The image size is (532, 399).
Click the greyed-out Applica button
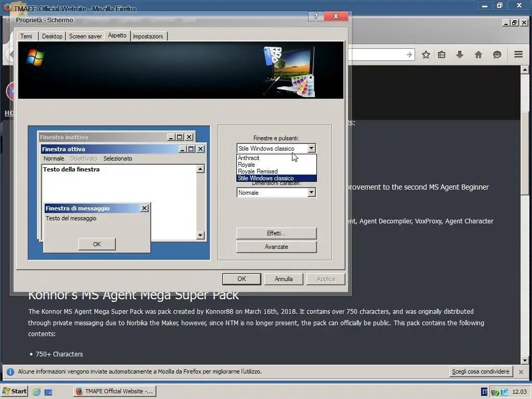pos(326,279)
